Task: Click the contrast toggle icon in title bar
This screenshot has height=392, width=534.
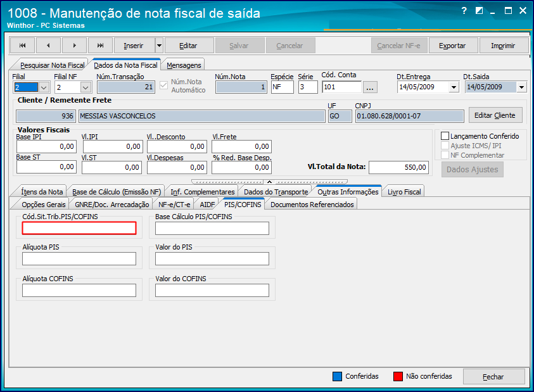Action: click(x=479, y=11)
